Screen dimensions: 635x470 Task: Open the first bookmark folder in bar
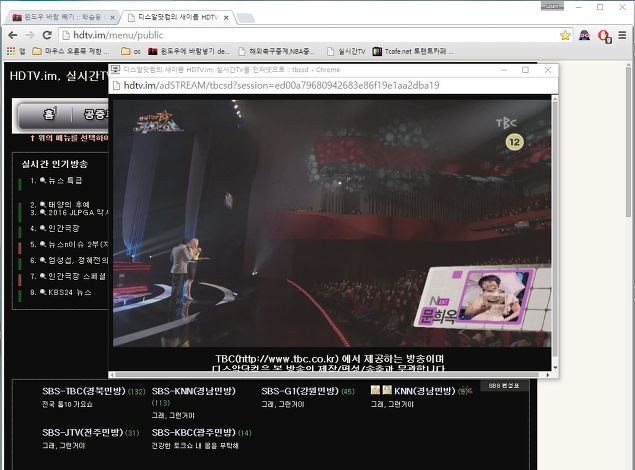70,51
